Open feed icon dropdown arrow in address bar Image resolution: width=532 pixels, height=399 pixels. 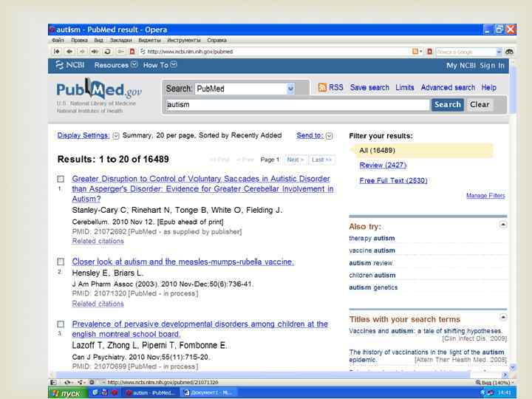coord(421,52)
